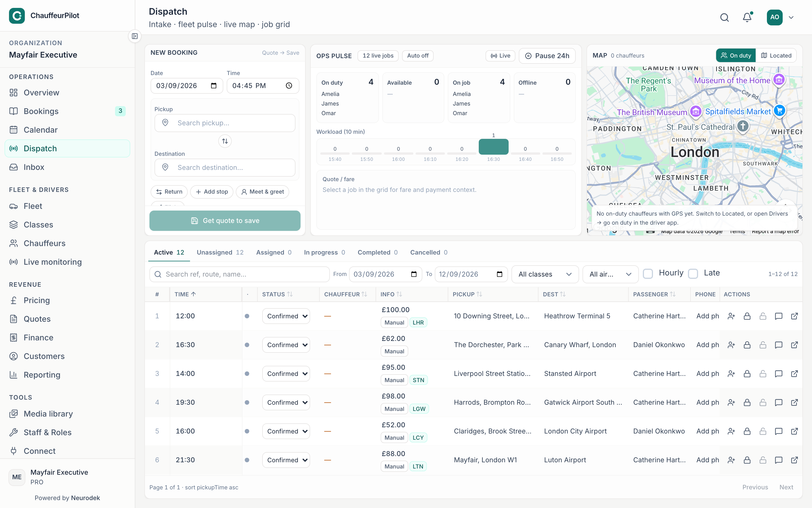This screenshot has height=508, width=812.
Task: Message icon for the 12:00 Heathrow job
Action: click(x=778, y=316)
